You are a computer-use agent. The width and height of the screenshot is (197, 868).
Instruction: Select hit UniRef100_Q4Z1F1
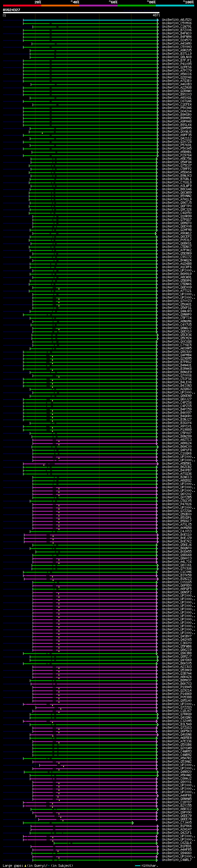pos(177,833)
